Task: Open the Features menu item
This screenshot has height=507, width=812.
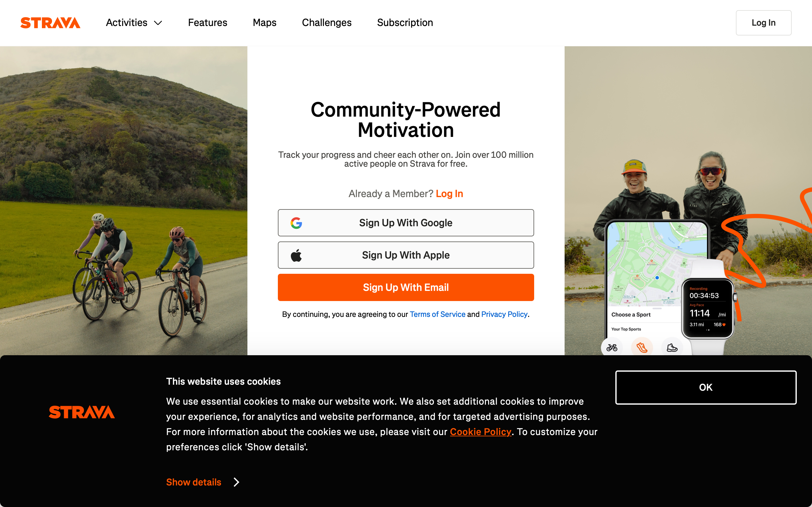Action: click(x=207, y=22)
